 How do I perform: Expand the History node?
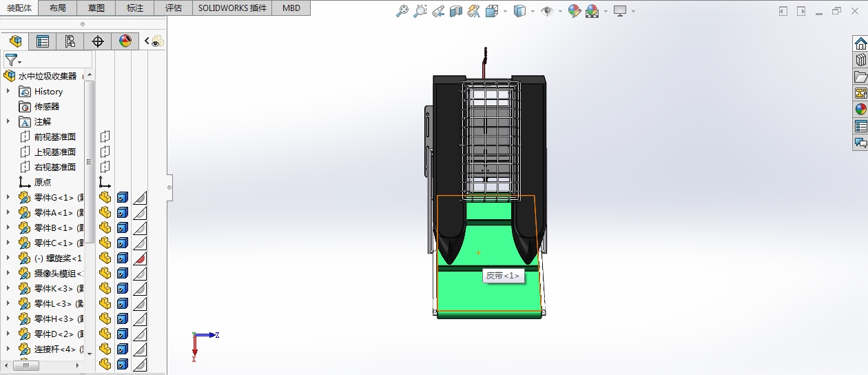click(x=8, y=91)
